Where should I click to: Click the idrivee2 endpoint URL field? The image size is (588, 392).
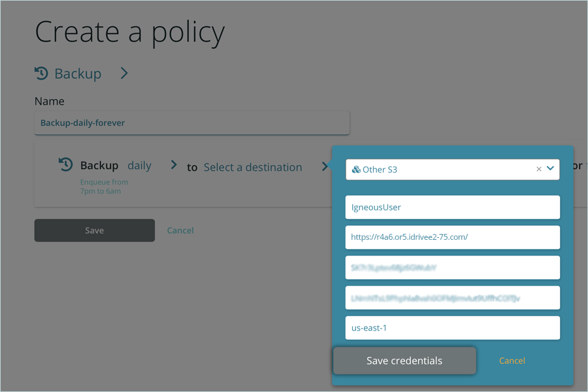(x=452, y=237)
